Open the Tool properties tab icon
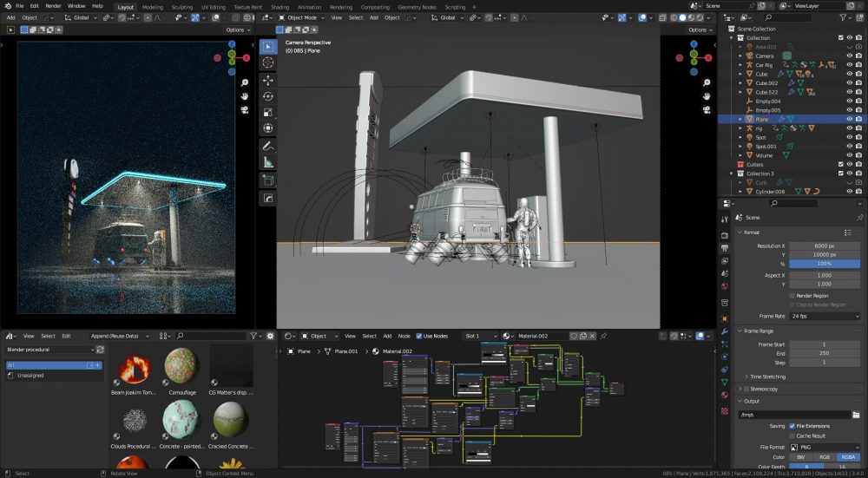 pos(725,219)
